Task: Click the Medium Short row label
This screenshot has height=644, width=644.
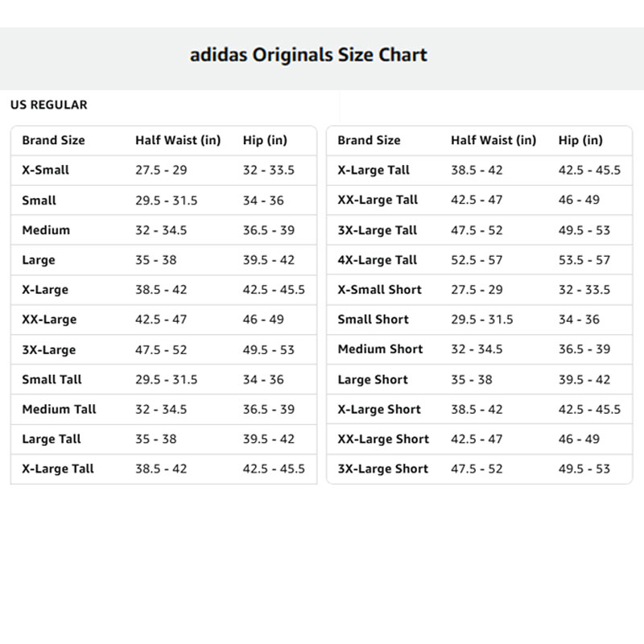Action: (x=380, y=349)
